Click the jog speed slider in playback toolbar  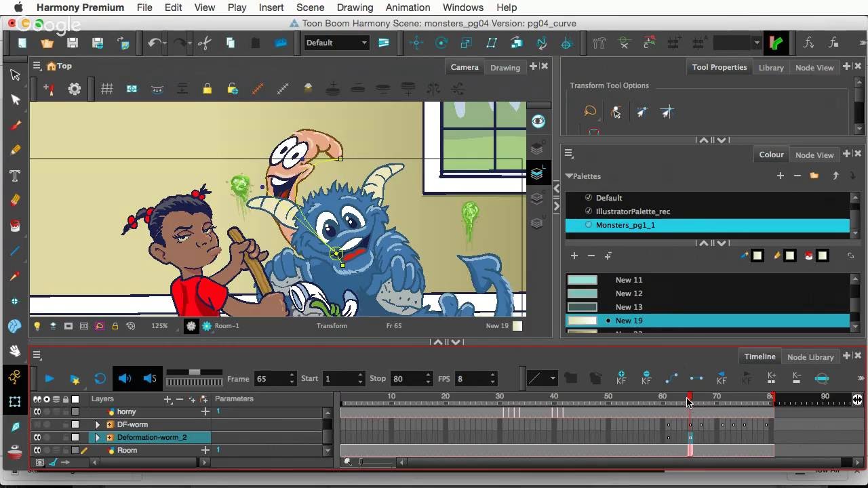tap(195, 372)
